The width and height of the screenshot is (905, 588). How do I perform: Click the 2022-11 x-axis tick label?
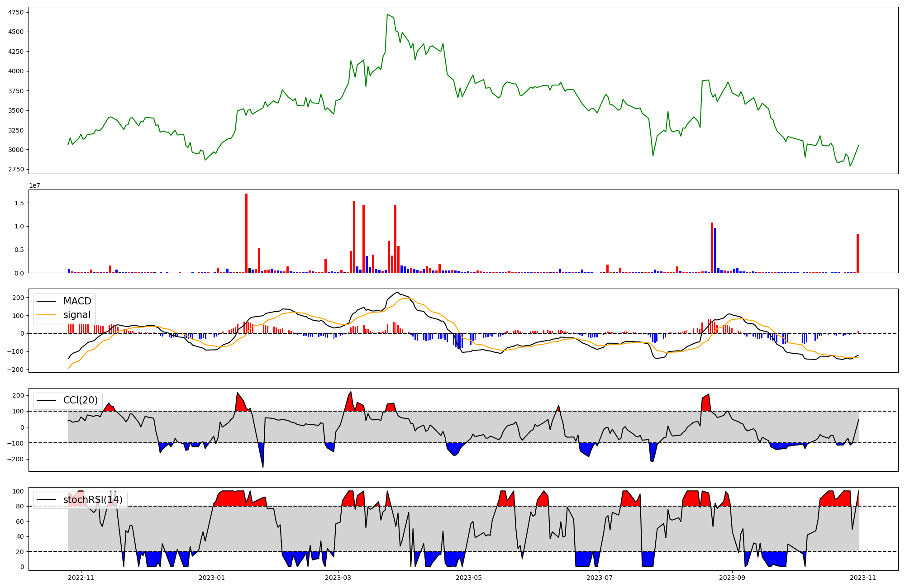tap(81, 578)
